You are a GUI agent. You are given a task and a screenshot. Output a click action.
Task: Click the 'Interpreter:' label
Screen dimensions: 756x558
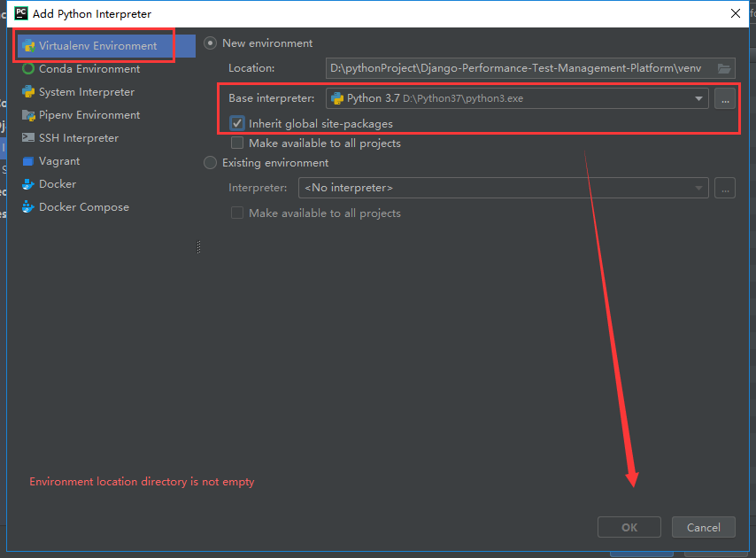pyautogui.click(x=258, y=188)
